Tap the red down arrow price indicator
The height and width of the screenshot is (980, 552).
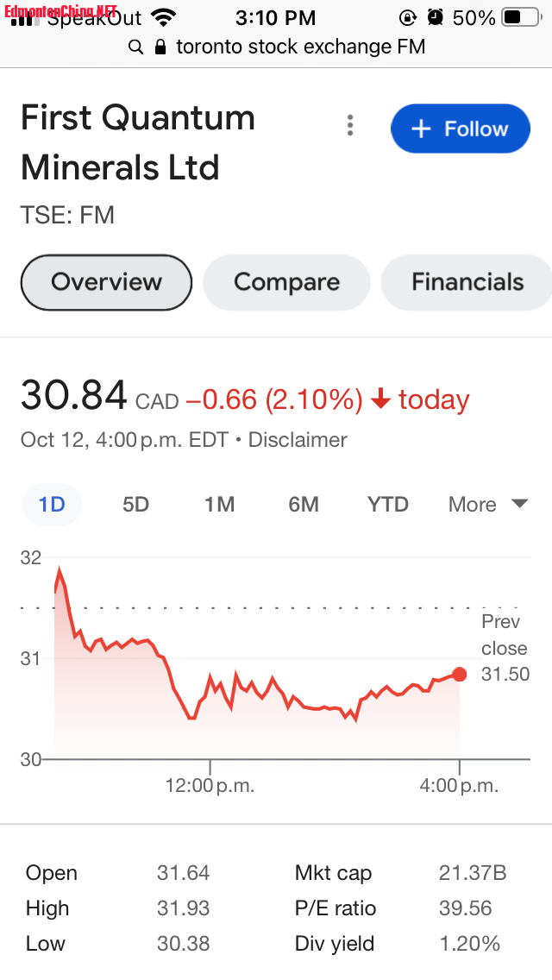click(x=380, y=399)
